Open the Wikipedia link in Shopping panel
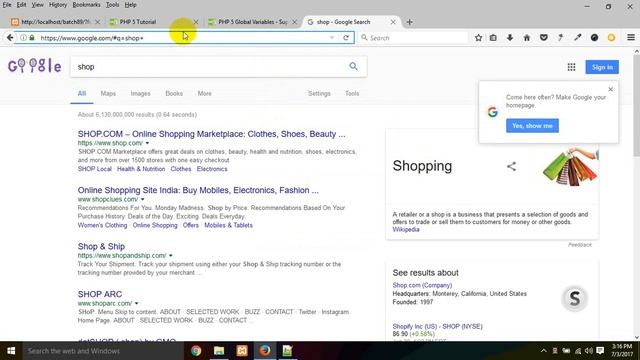640x360 pixels. coord(406,229)
